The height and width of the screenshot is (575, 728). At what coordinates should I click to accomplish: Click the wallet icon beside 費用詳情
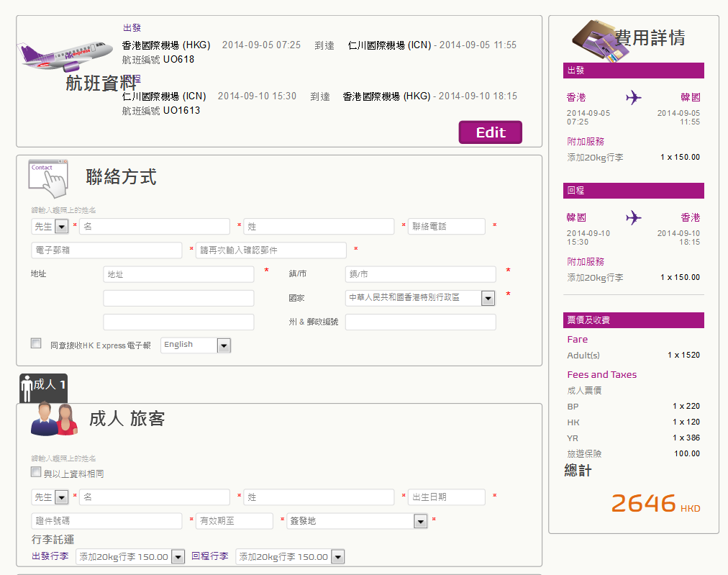594,41
